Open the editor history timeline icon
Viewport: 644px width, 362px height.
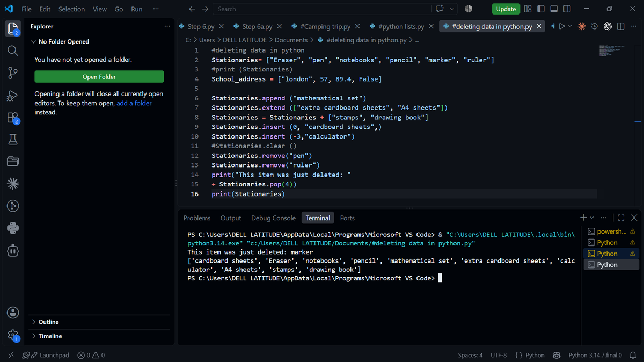point(595,26)
